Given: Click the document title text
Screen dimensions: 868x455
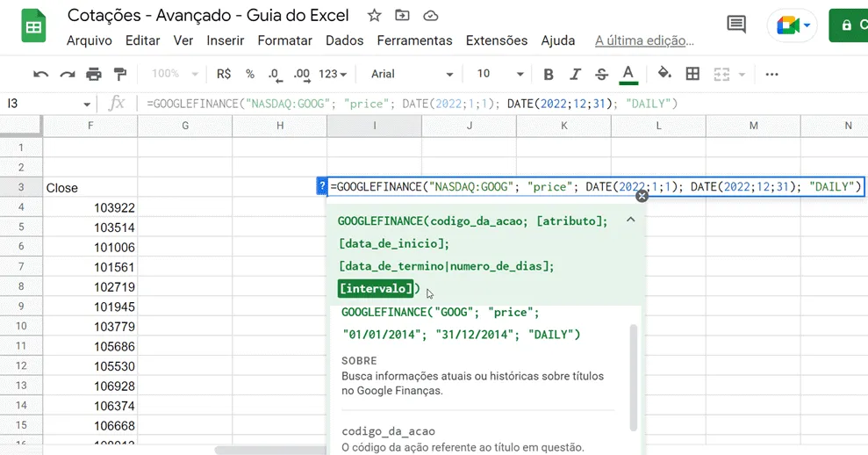Looking at the screenshot, I should (x=208, y=16).
